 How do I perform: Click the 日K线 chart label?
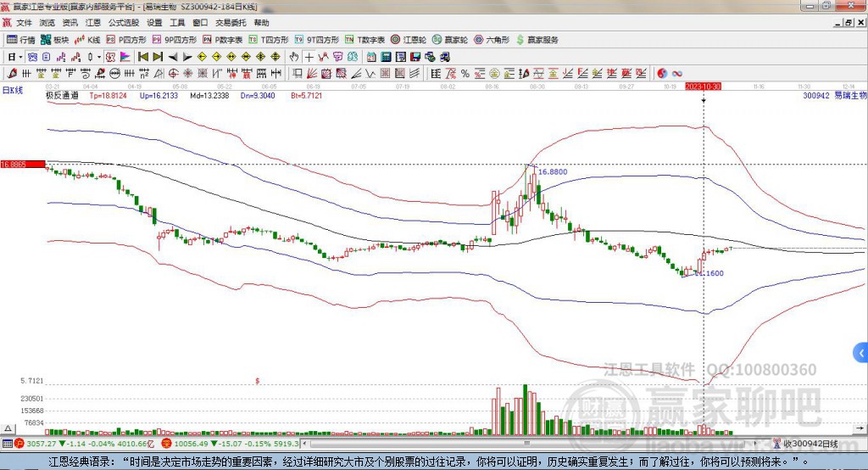tap(13, 90)
